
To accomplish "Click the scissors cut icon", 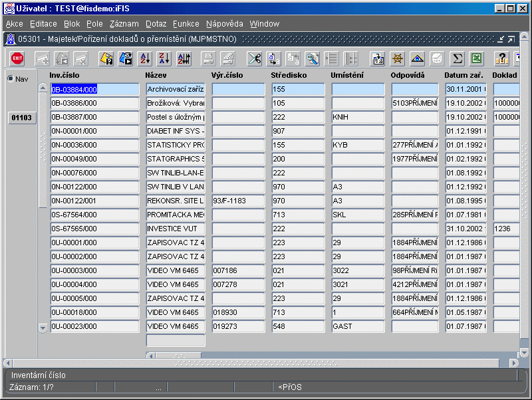I will click(254, 58).
